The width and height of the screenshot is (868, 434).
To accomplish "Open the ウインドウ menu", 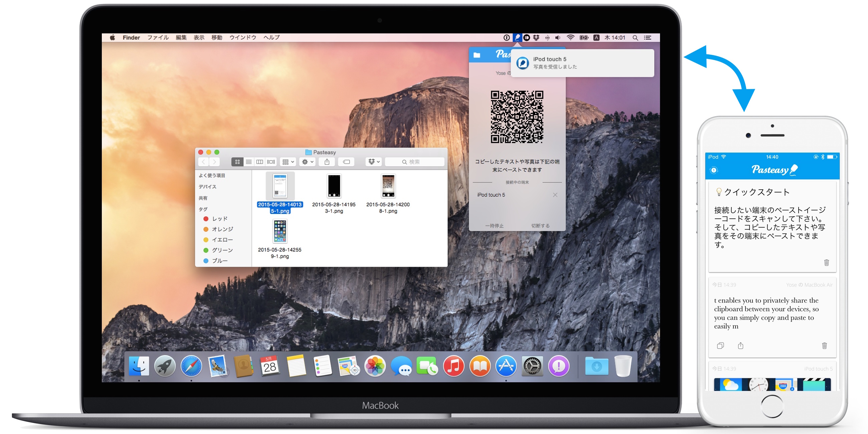I will 243,37.
